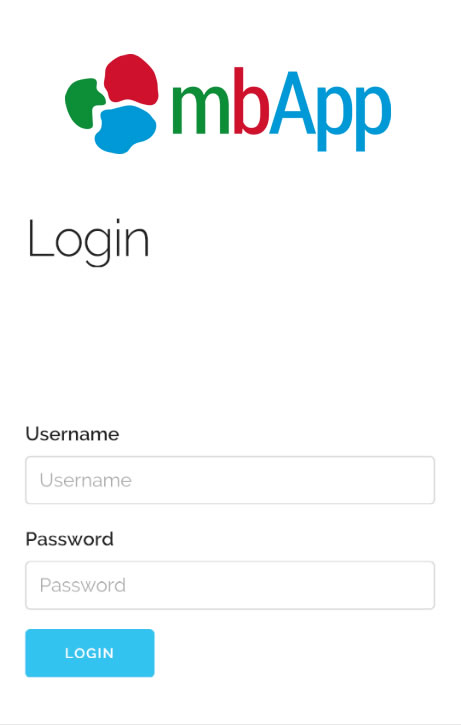461x725 pixels.
Task: Click the large "Login" page heading
Action: pyautogui.click(x=88, y=242)
